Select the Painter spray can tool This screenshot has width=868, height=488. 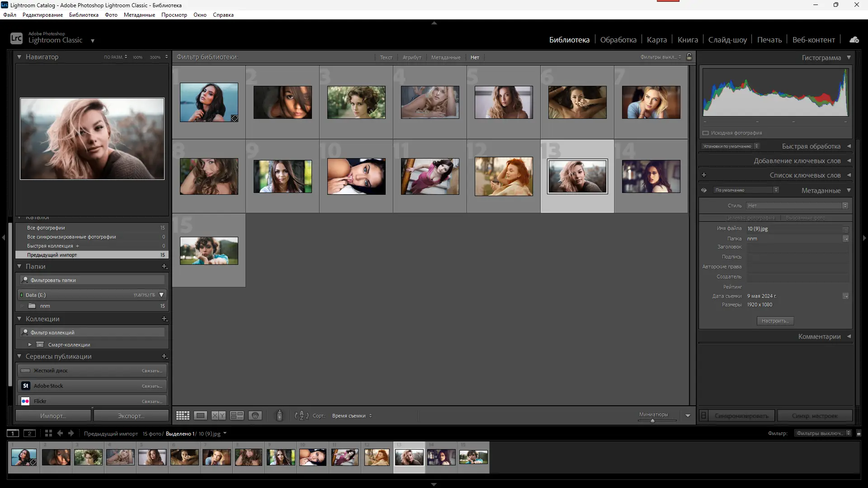click(279, 416)
